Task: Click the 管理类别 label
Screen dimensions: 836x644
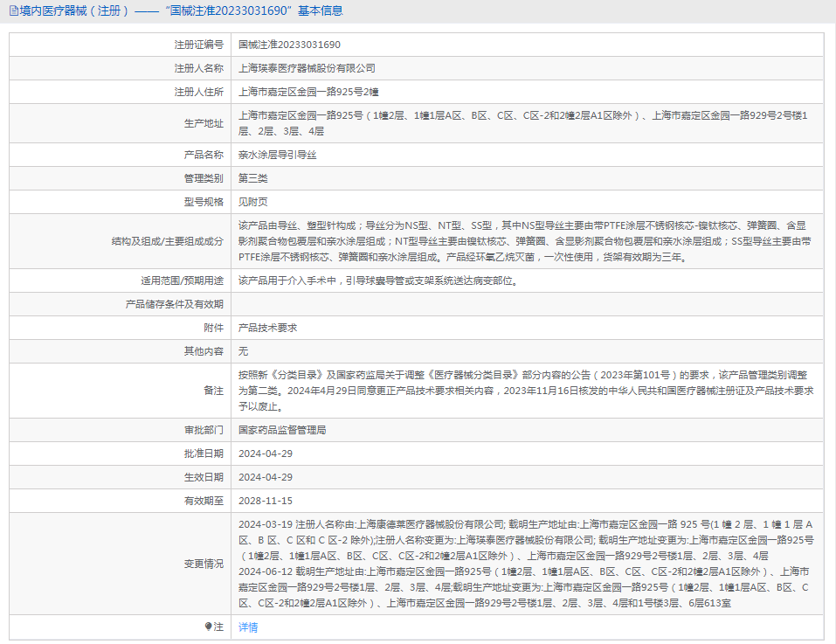Action: pos(204,178)
